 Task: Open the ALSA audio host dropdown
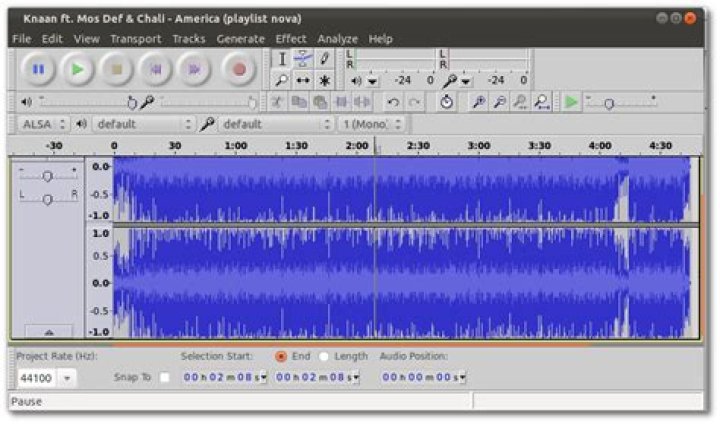[44, 124]
